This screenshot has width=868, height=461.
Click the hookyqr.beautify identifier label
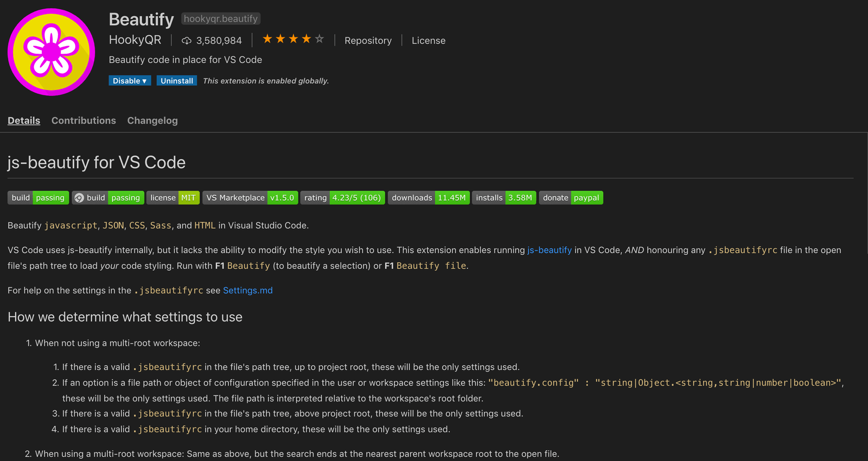pos(221,19)
